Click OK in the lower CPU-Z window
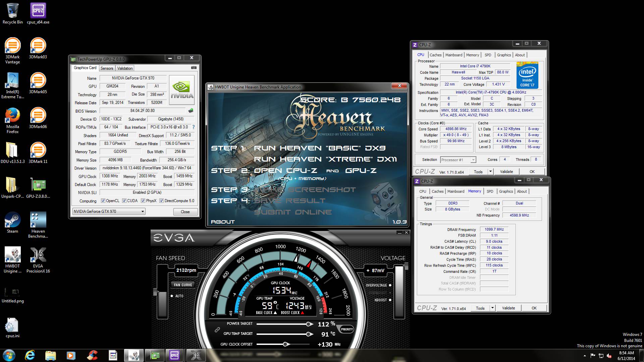The width and height of the screenshot is (644, 362). (534, 308)
